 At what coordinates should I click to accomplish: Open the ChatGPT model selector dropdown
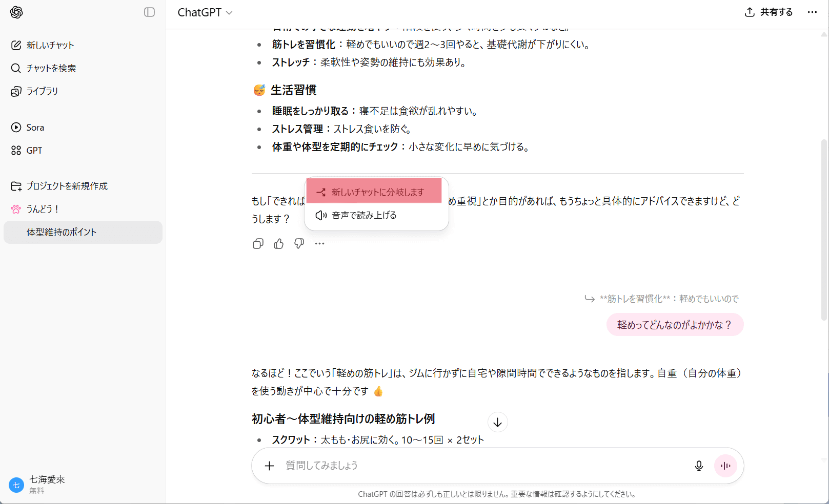tap(205, 12)
